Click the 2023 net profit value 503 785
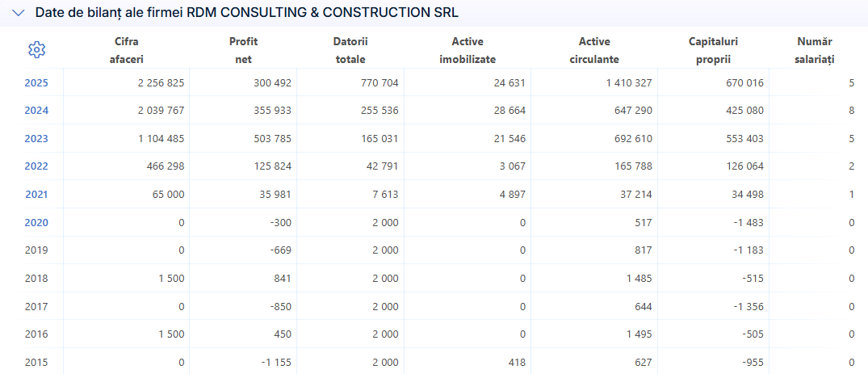 coord(270,138)
